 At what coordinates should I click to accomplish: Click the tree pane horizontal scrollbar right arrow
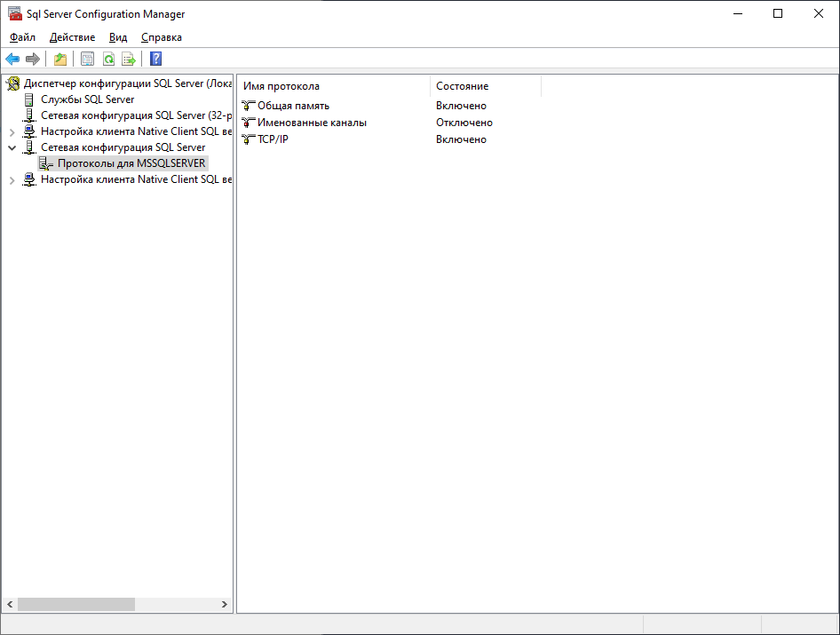click(224, 604)
